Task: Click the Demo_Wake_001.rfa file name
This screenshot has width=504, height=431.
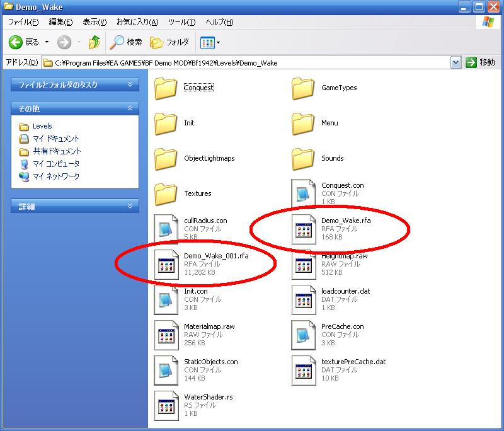Action: (x=216, y=256)
